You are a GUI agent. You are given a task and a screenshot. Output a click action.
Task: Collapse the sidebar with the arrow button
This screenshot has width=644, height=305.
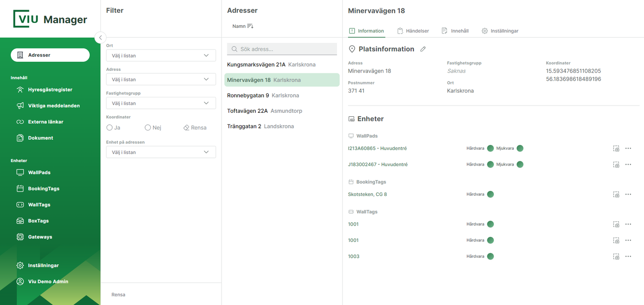[100, 38]
